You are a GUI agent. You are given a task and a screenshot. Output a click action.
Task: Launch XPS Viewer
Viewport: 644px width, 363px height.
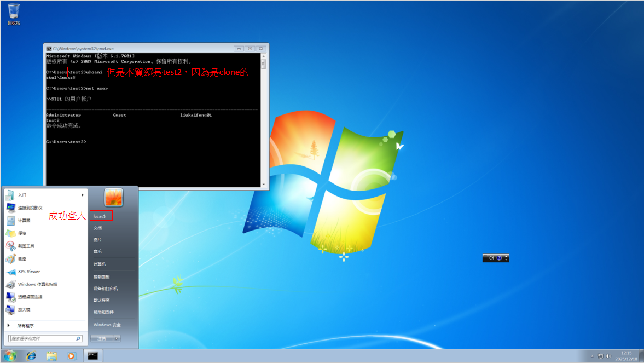point(45,272)
